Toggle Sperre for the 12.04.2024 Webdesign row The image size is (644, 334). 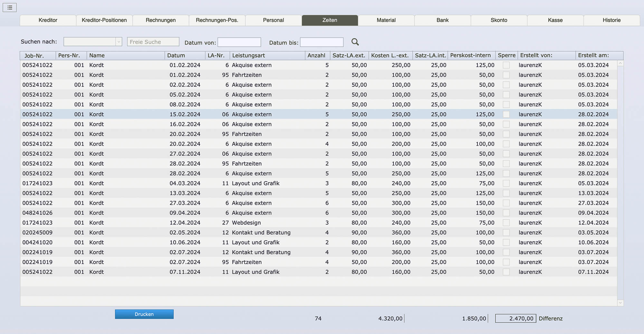pyautogui.click(x=506, y=223)
